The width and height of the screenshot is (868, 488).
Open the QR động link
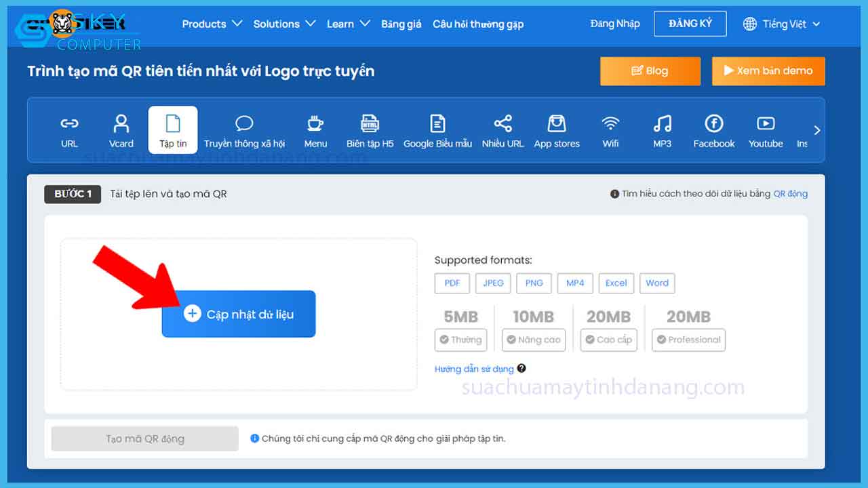point(790,194)
